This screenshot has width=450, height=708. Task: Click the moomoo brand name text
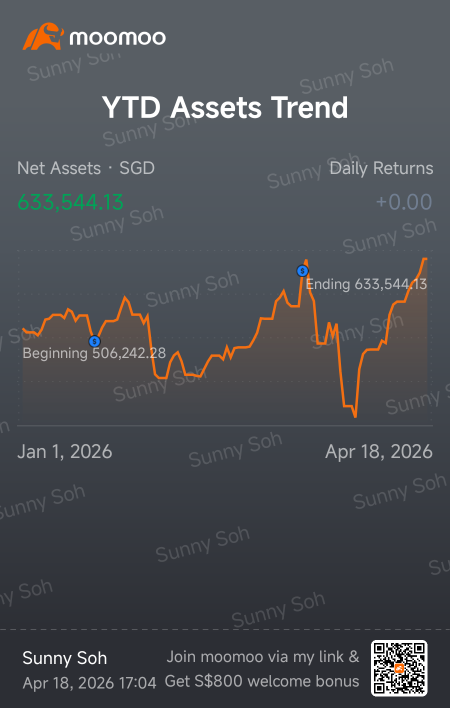tap(117, 38)
